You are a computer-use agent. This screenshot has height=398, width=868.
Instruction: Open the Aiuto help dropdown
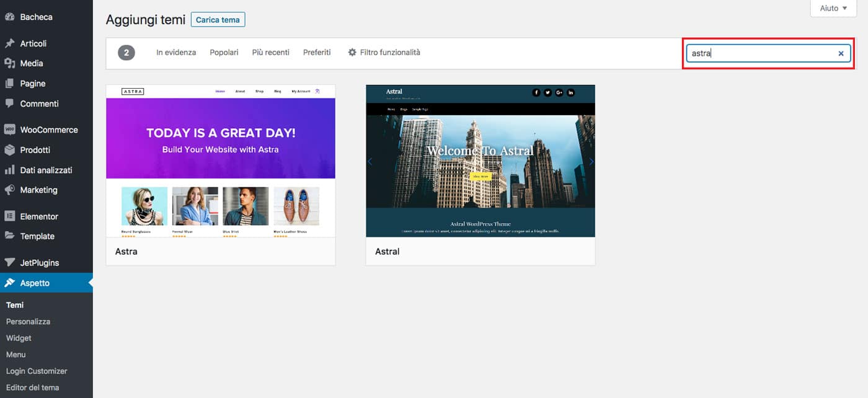tap(833, 8)
